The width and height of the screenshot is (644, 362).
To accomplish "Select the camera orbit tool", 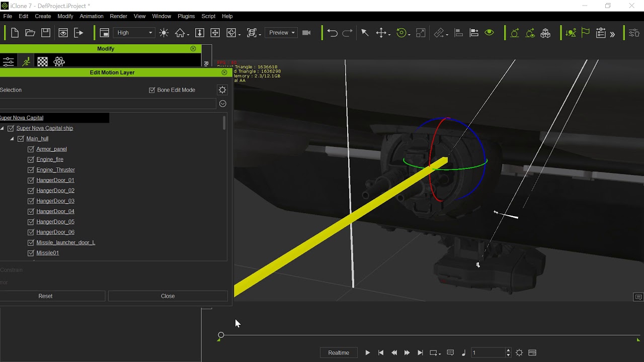I will (x=232, y=33).
